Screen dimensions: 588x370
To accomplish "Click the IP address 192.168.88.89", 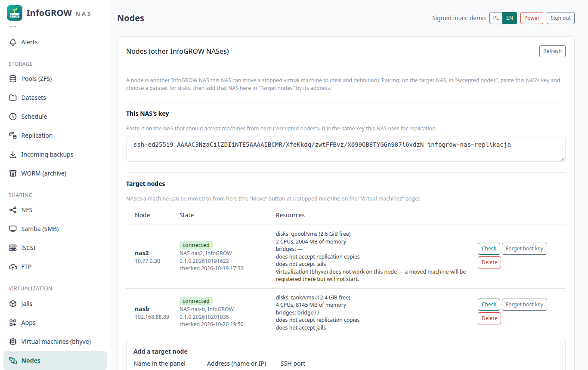I will point(152,317).
